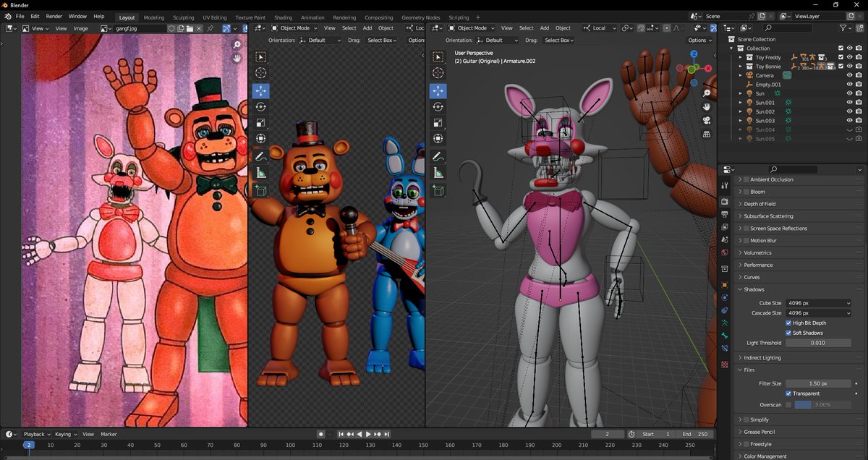Open Object Mode dropdown in right viewport
868x460 pixels.
pos(473,28)
